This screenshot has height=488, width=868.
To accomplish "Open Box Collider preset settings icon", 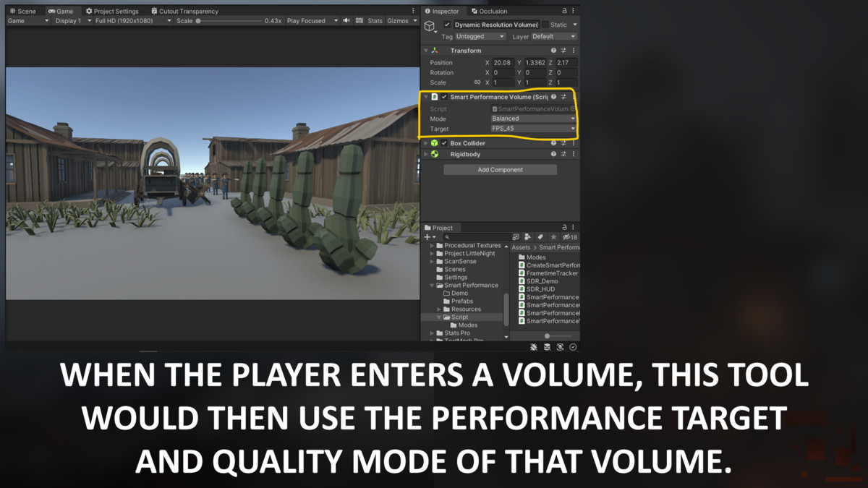I will coord(563,143).
